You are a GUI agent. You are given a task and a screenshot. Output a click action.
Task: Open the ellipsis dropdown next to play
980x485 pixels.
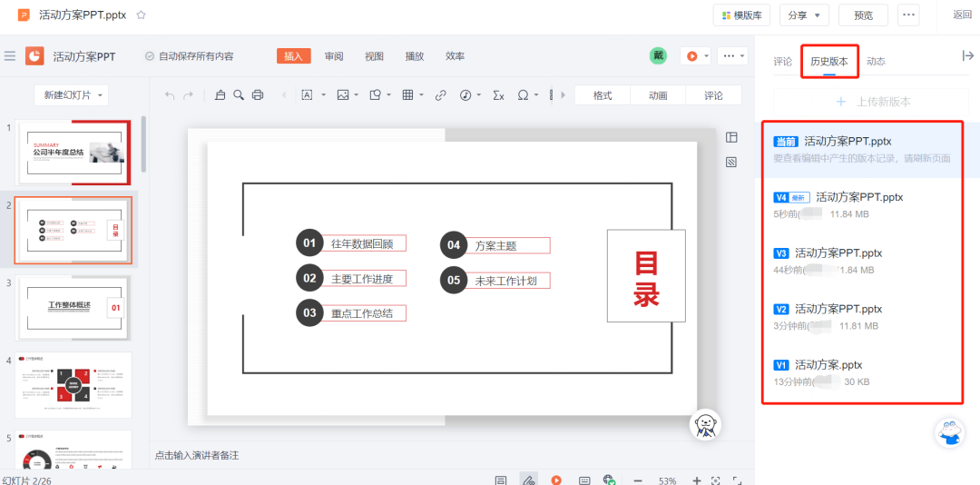pos(732,56)
